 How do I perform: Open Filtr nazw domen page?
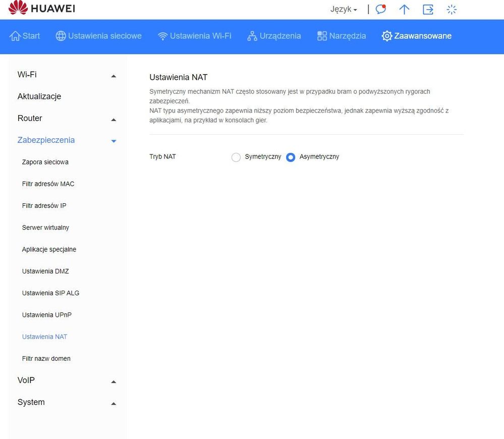pyautogui.click(x=46, y=359)
